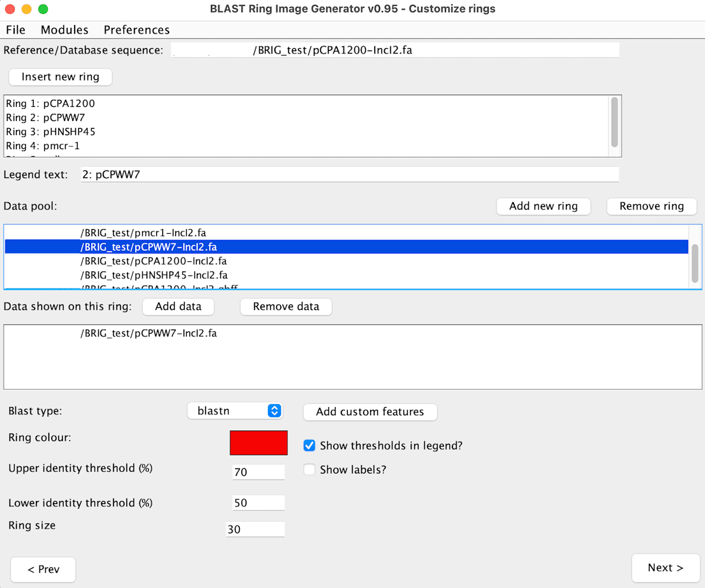Select Ring 2: pCPWW7 in ring list

coord(307,117)
